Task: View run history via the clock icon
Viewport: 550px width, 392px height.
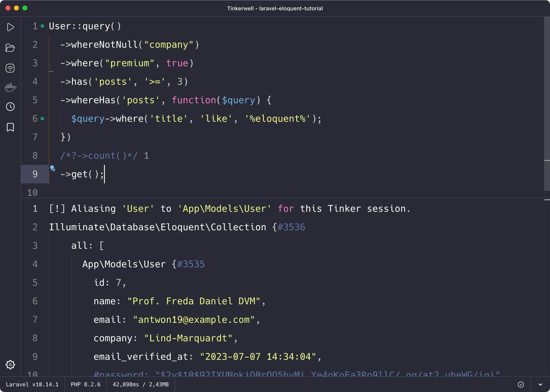Action: pyautogui.click(x=10, y=107)
